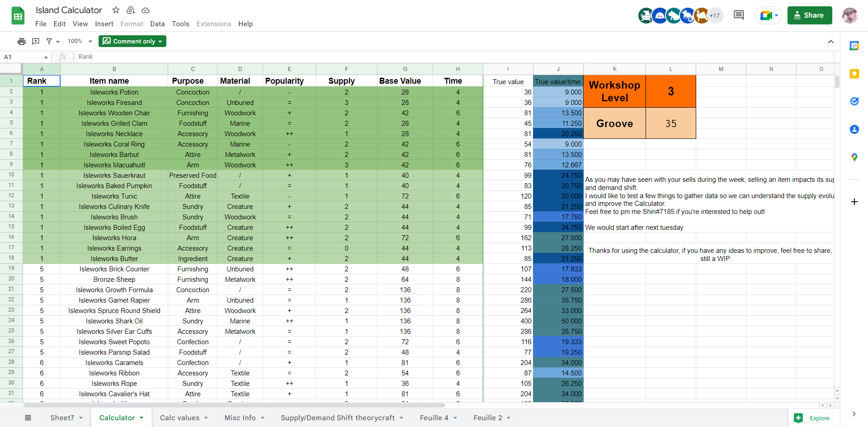This screenshot has height=427, width=868.
Task: Open comment history icon
Action: (x=739, y=15)
